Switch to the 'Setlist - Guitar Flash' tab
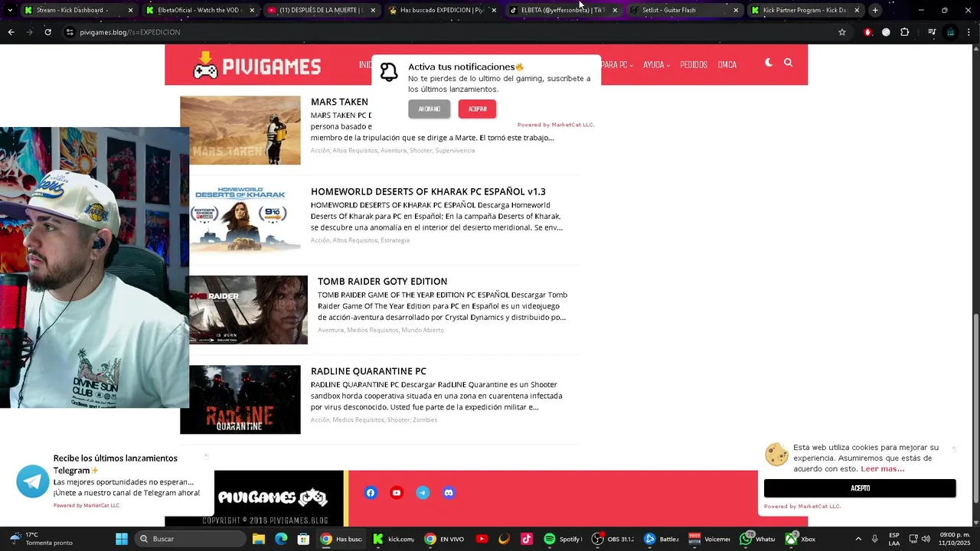The image size is (980, 551). pyautogui.click(x=684, y=10)
